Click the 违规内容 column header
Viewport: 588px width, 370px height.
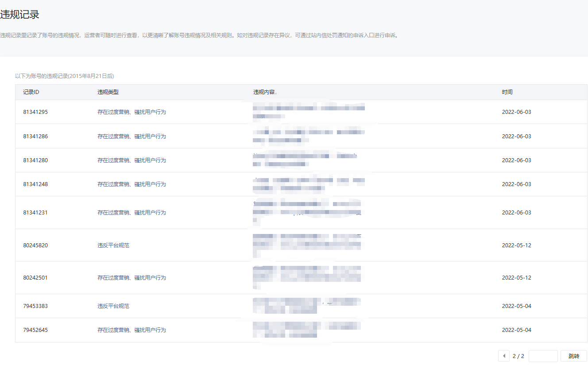[264, 92]
